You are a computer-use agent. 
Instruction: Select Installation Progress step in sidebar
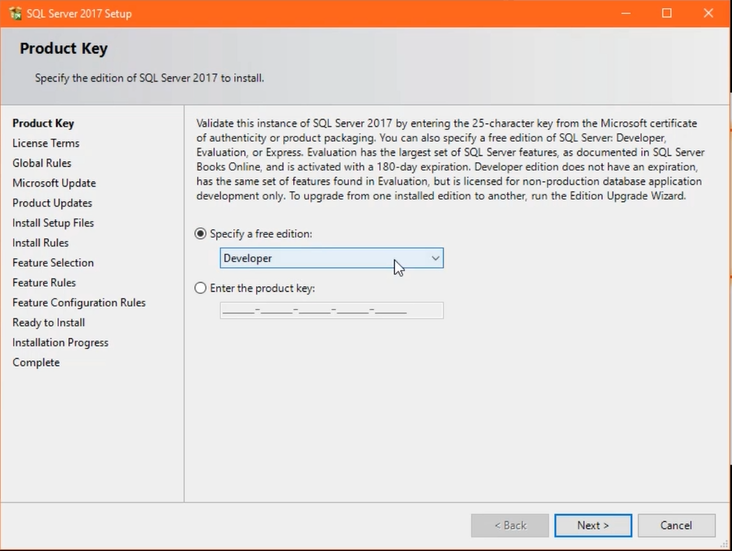coord(60,343)
